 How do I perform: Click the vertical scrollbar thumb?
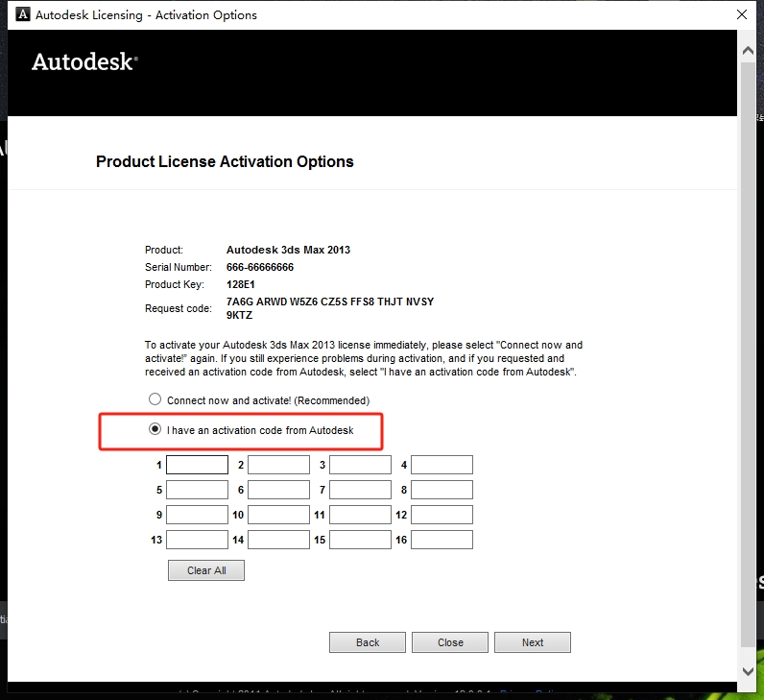[748, 355]
